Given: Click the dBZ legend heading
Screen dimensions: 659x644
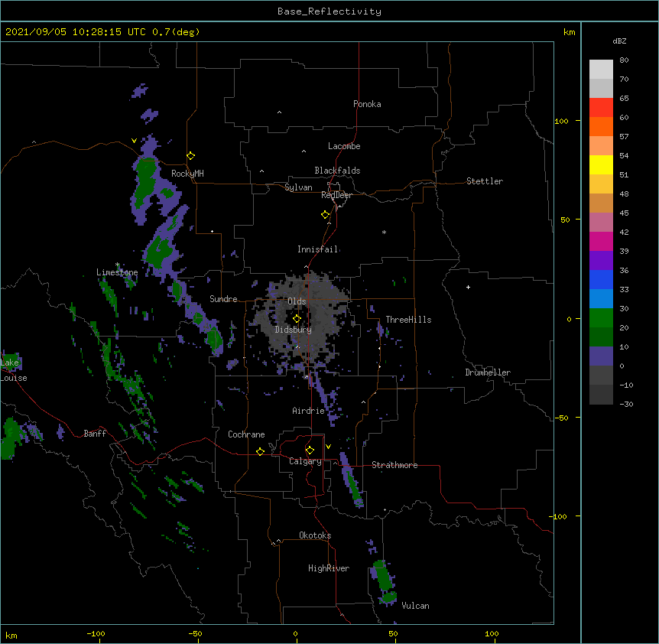Looking at the screenshot, I should click(x=619, y=41).
